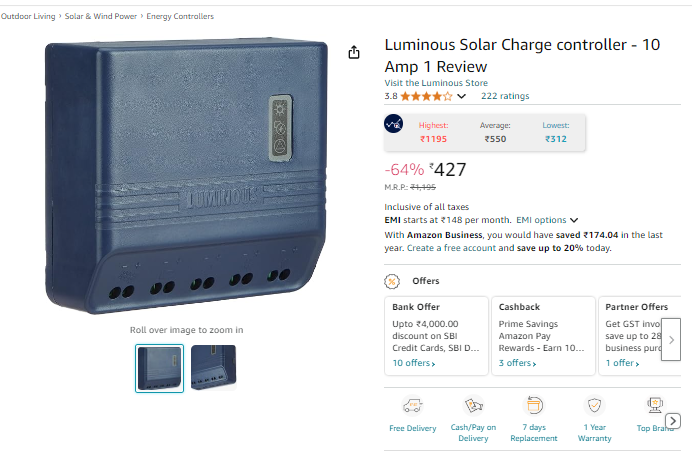Click the Top Brand trophy icon
Screen dimensions: 692x458
(x=655, y=405)
